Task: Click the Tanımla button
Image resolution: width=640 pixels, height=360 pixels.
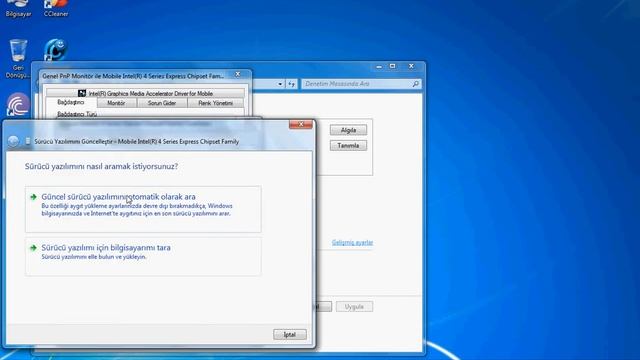Action: (348, 146)
